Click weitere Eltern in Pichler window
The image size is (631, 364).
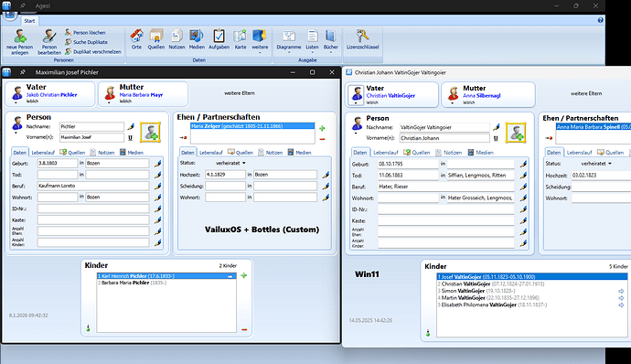[x=240, y=93]
